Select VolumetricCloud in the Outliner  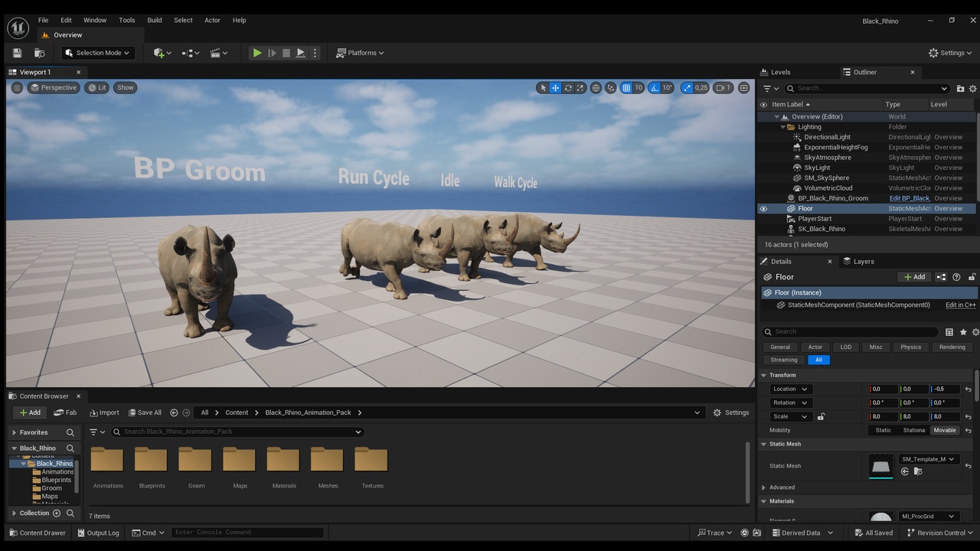point(828,187)
